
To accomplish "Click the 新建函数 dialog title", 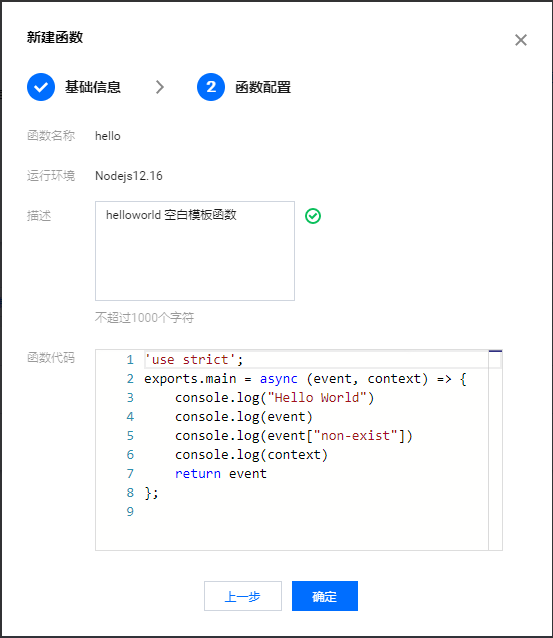I will (x=55, y=37).
